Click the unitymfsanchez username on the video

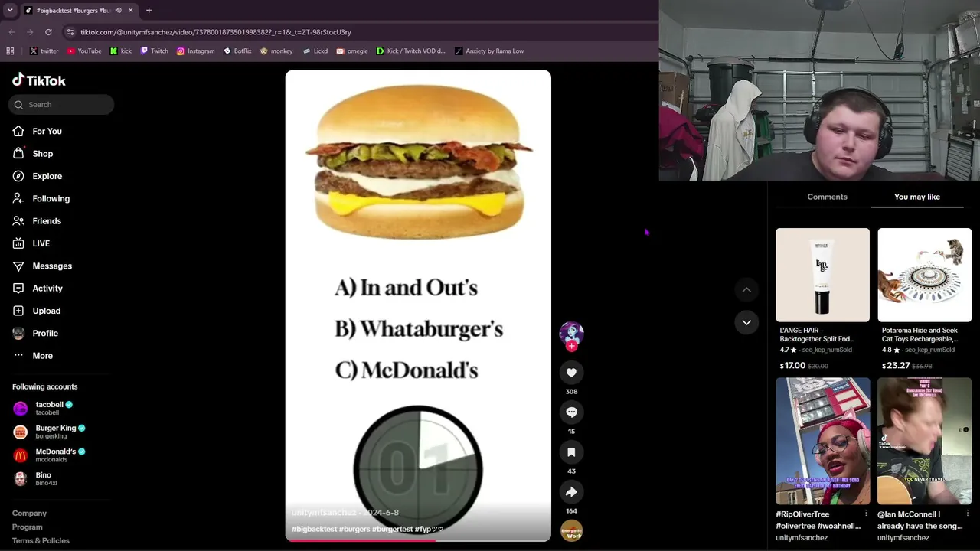click(324, 513)
